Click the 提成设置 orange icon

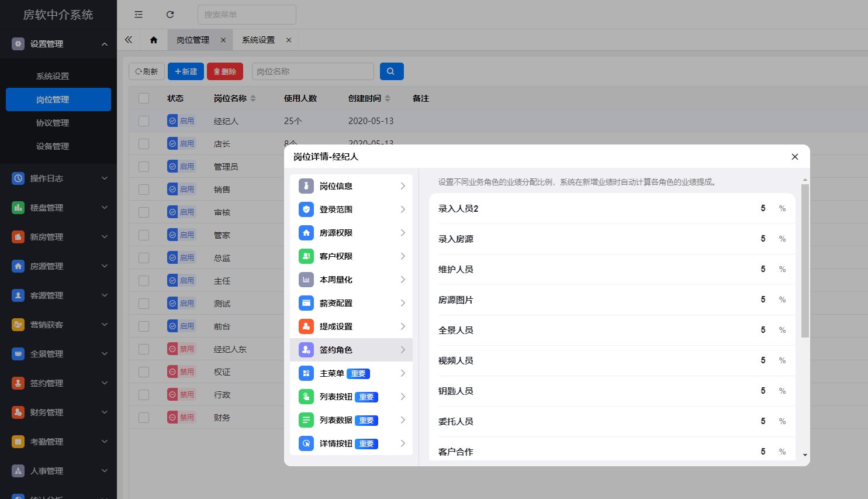[x=306, y=326]
